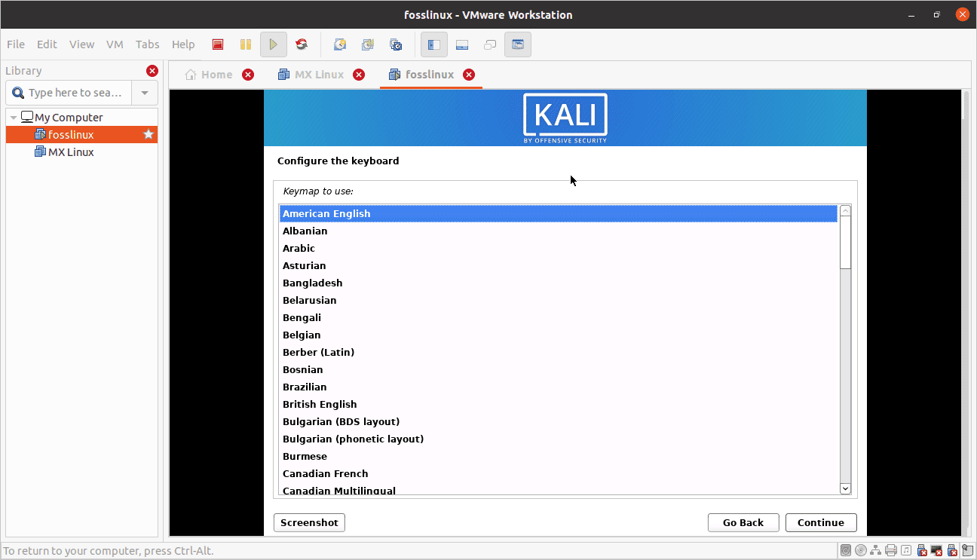
Task: Close the Library panel with red X
Action: pos(152,71)
